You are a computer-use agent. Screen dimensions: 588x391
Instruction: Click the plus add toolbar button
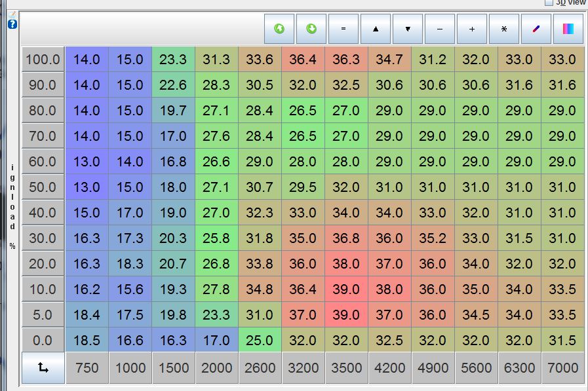[x=472, y=29]
